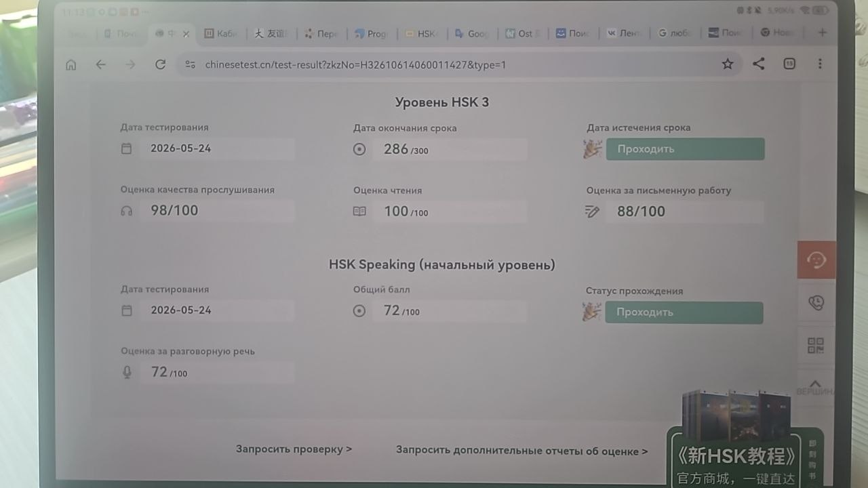Bookmark this page with the star
The width and height of the screenshot is (868, 488).
click(728, 64)
